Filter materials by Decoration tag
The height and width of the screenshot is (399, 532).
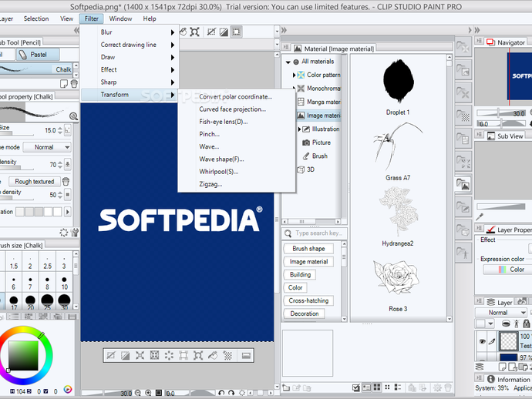pyautogui.click(x=304, y=313)
